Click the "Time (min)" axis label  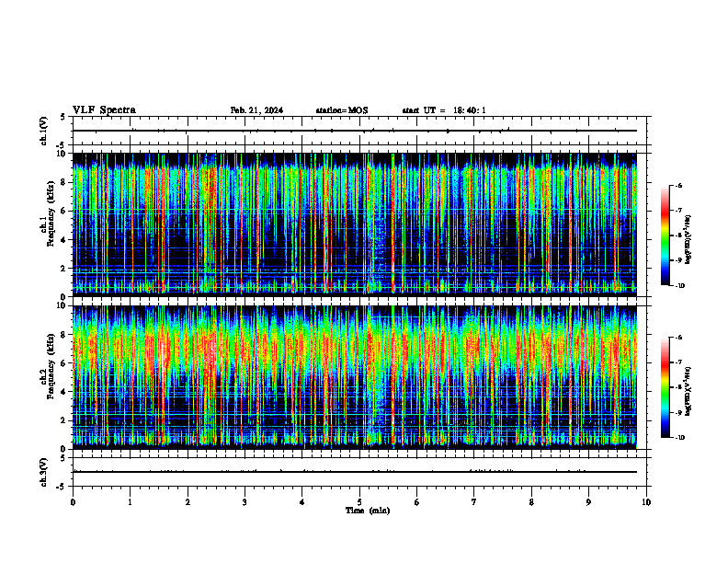pos(368,511)
